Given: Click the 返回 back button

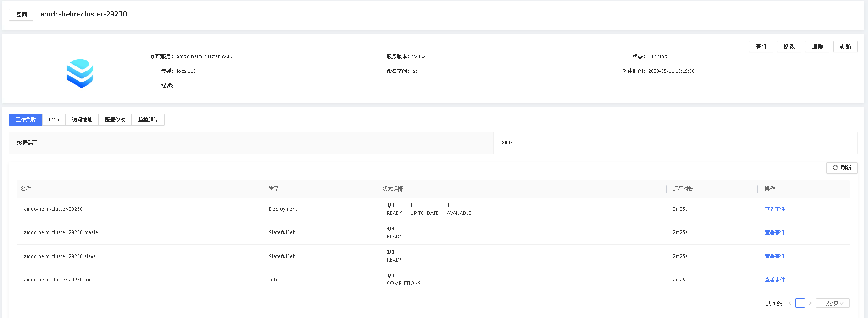Looking at the screenshot, I should (x=21, y=15).
